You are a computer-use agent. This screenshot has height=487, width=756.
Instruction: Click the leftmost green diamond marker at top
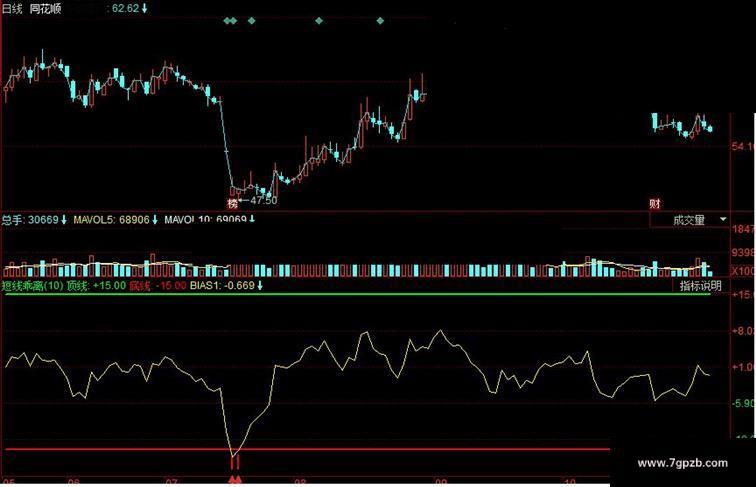[x=227, y=21]
